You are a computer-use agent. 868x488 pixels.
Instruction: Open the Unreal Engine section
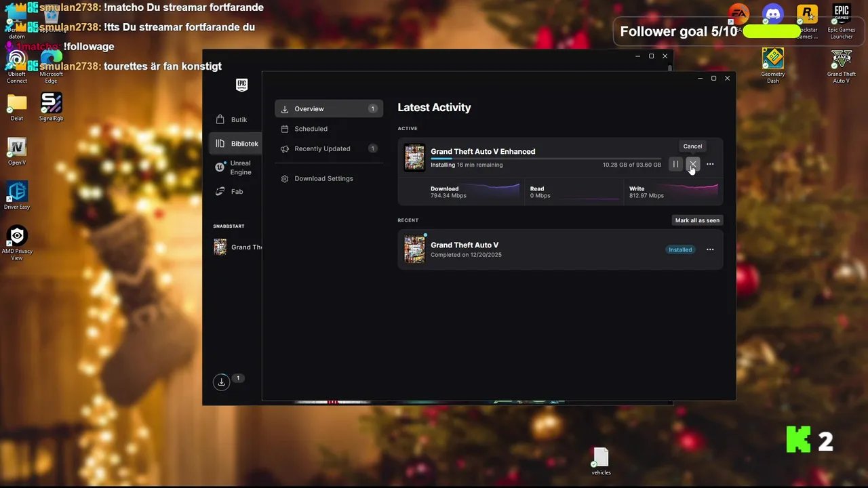[235, 167]
